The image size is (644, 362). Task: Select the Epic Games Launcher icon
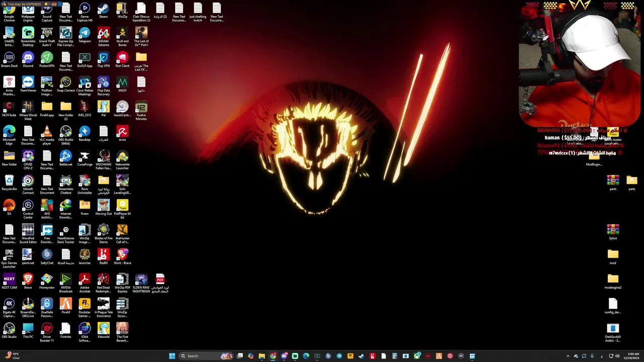pyautogui.click(x=9, y=259)
